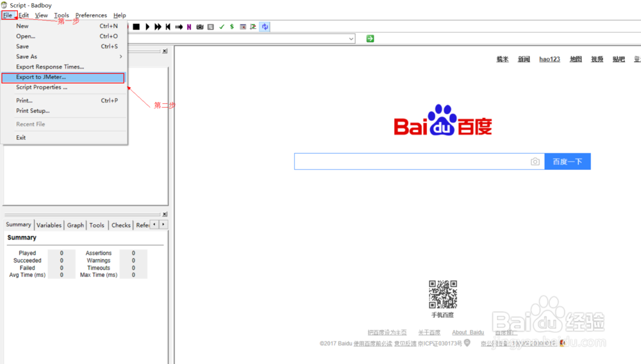Open the Help menu
The image size is (641, 364).
tap(119, 15)
